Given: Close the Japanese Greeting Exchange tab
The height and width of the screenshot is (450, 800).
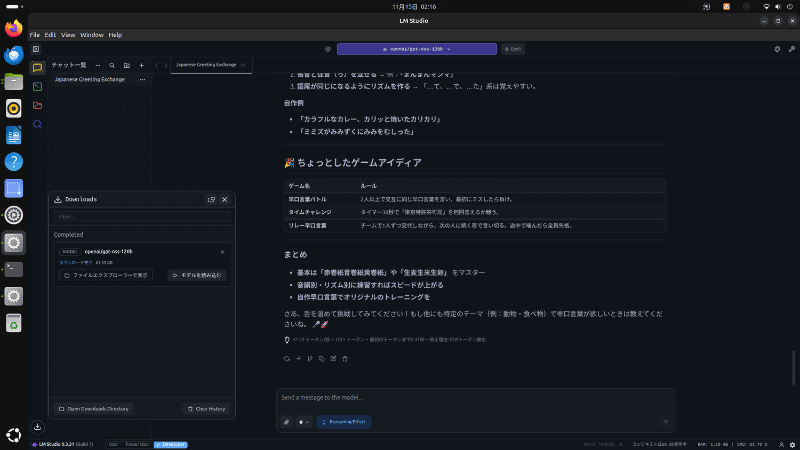Looking at the screenshot, I should tap(243, 65).
